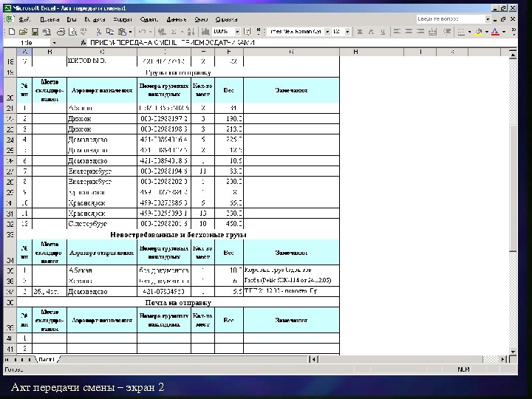Expand the Paste options arrow
This screenshot has width=532, height=399.
(130, 32)
